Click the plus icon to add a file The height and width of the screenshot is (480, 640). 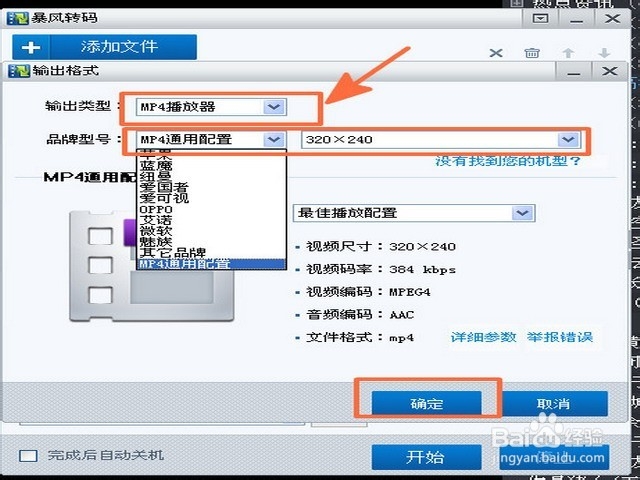pyautogui.click(x=31, y=47)
